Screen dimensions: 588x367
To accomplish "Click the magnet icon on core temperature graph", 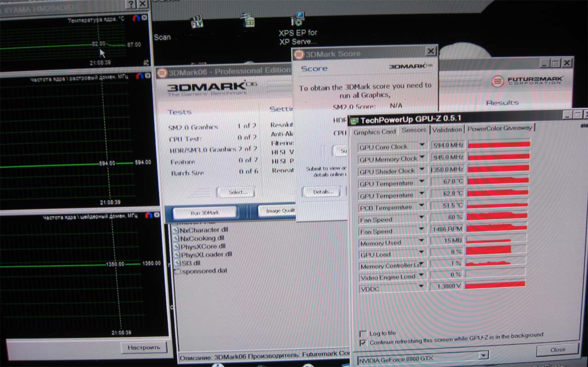I will [136, 18].
